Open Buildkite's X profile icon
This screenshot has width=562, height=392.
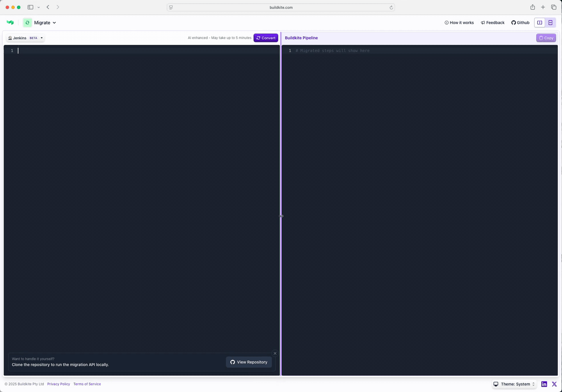(x=554, y=384)
